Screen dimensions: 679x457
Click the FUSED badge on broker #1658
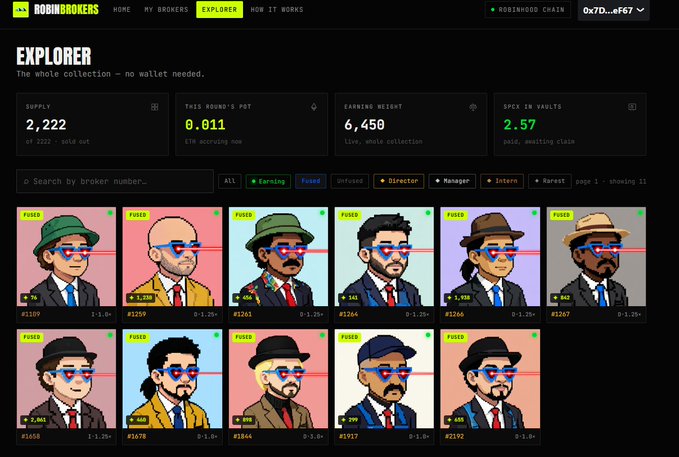pyautogui.click(x=32, y=337)
